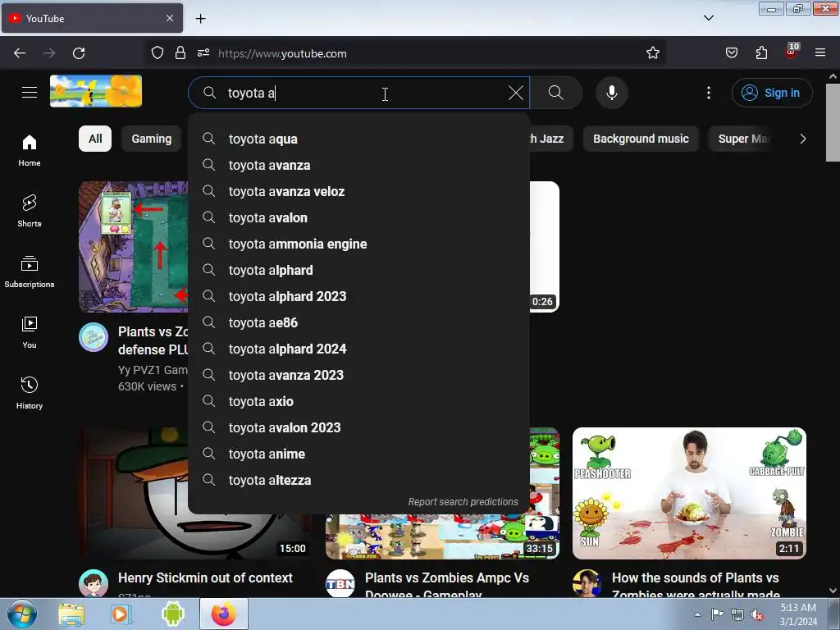Show hidden tray icons arrow
The width and height of the screenshot is (840, 630).
[697, 614]
